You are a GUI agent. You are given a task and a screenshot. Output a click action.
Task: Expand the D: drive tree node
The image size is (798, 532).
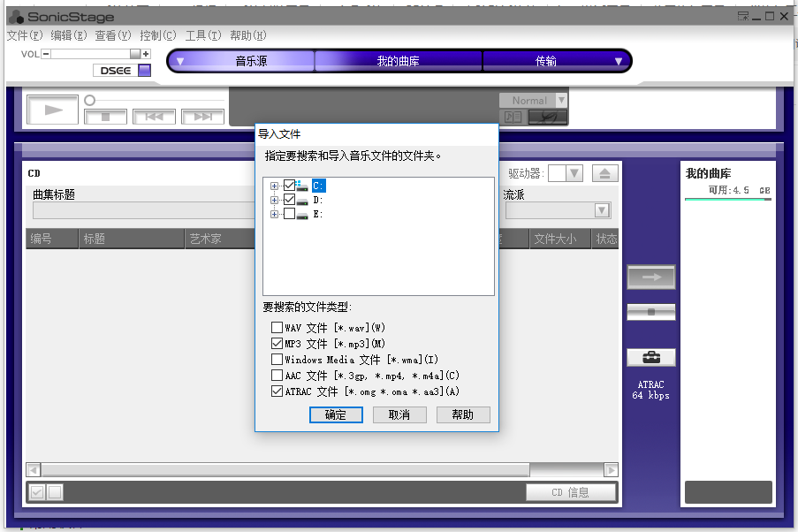(x=274, y=200)
